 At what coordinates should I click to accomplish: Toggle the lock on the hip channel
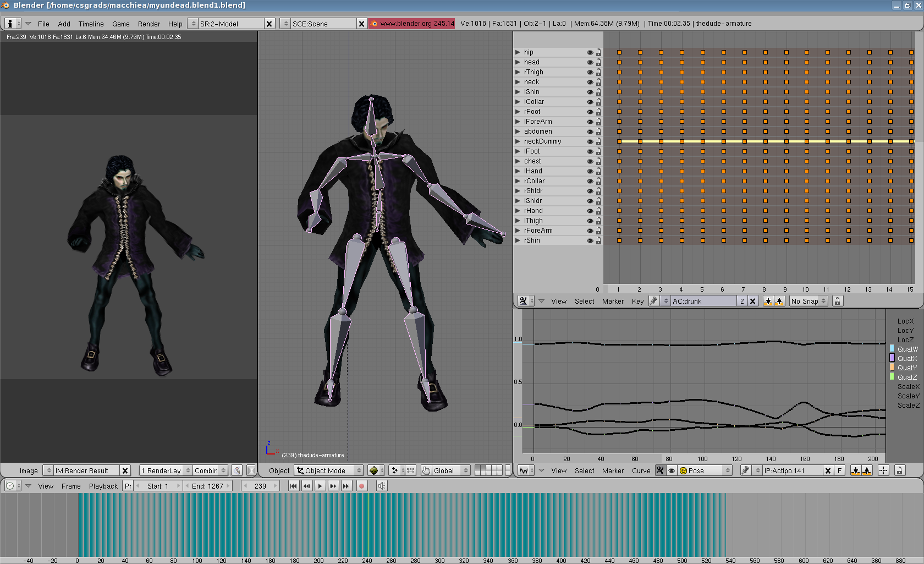[x=598, y=52]
